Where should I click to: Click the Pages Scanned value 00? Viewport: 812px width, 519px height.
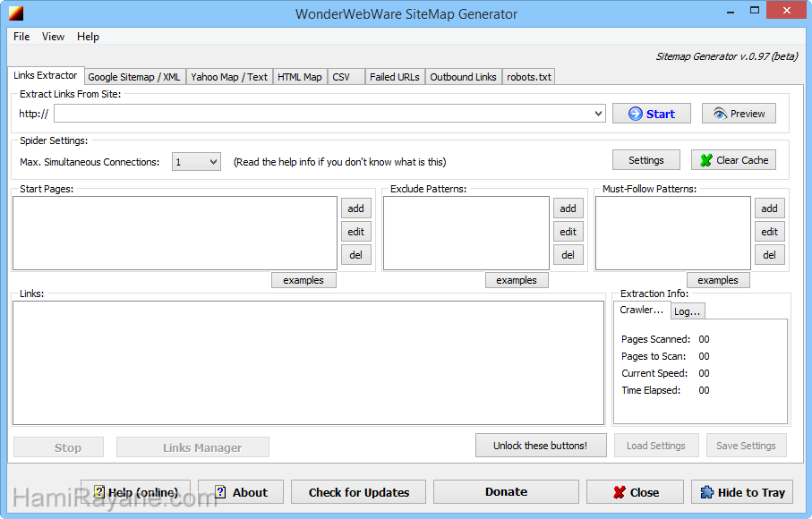click(x=705, y=339)
